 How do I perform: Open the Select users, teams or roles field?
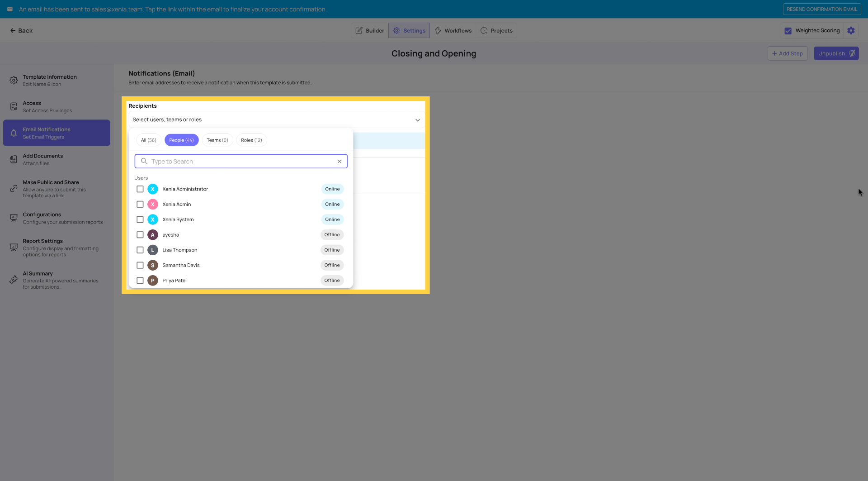pos(277,119)
